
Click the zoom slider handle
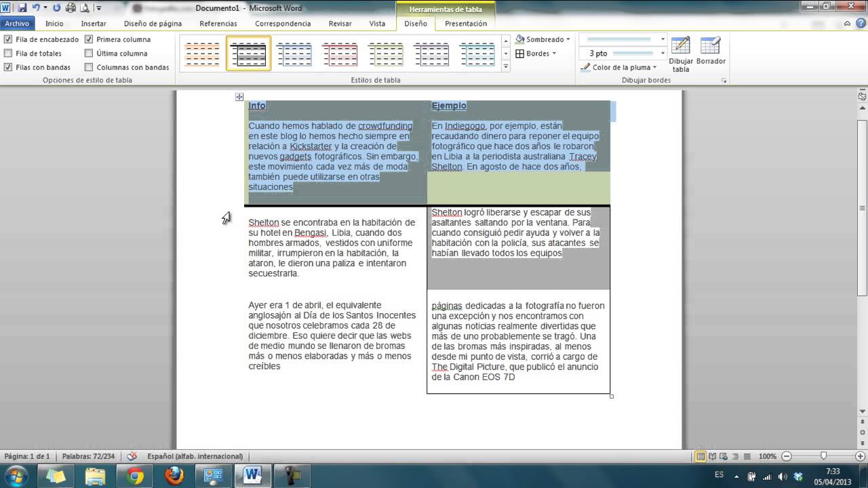(823, 456)
